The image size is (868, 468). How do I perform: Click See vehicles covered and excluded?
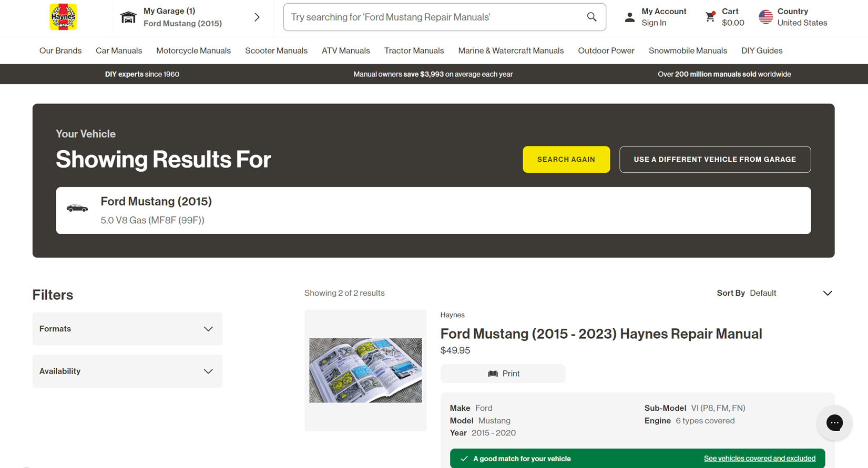click(760, 459)
